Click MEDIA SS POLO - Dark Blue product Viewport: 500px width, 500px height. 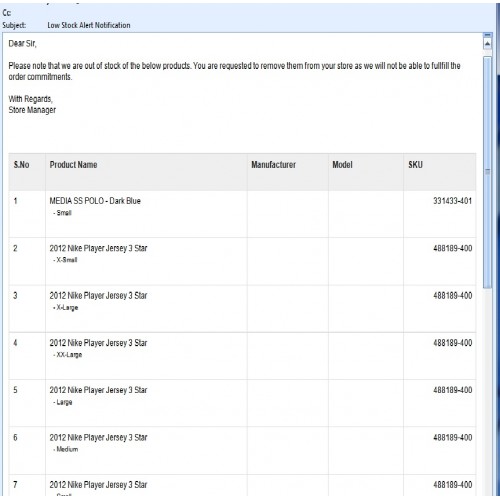[95, 201]
